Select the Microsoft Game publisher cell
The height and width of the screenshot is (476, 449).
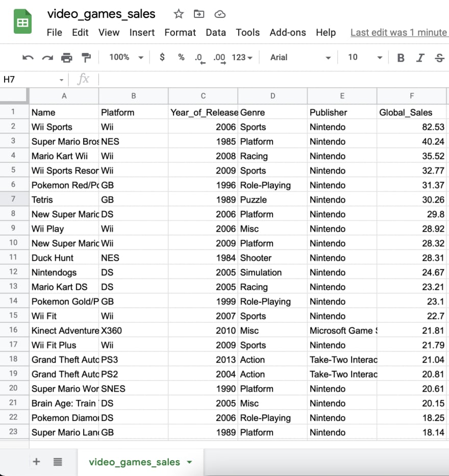[x=342, y=330]
